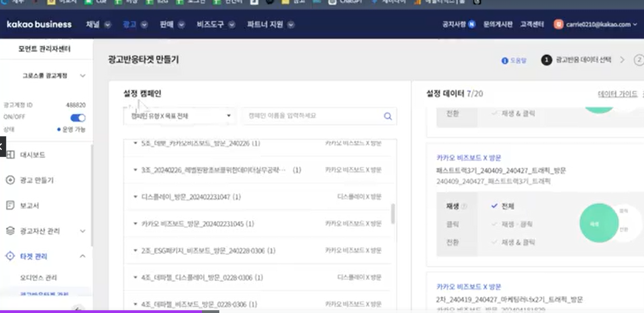
Task: Open the 캠페인 유형 X 목표 전체 dropdown
Action: [x=180, y=116]
